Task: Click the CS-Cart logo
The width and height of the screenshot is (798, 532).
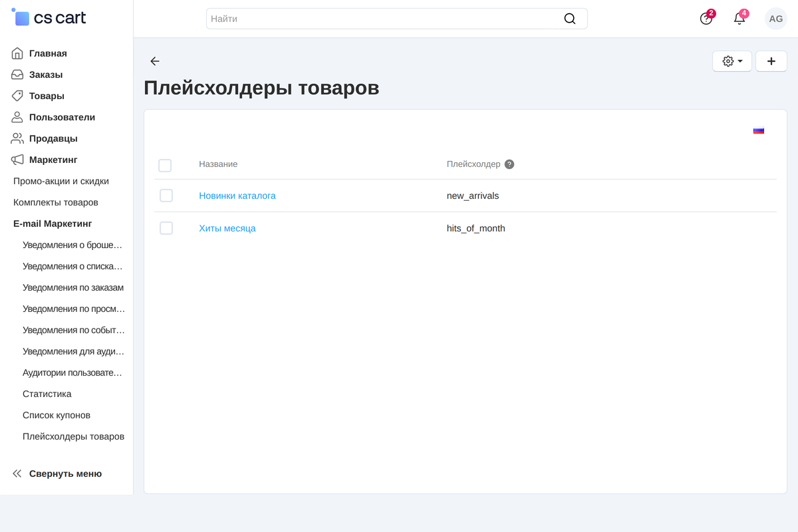Action: click(49, 18)
